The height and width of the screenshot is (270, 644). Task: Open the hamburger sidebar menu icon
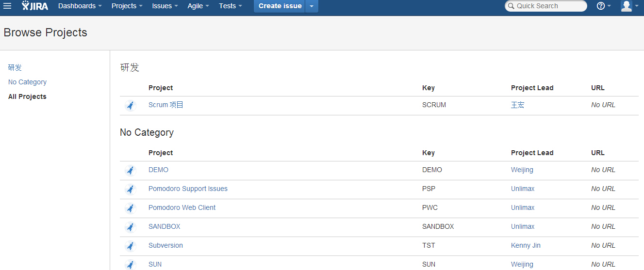[7, 6]
